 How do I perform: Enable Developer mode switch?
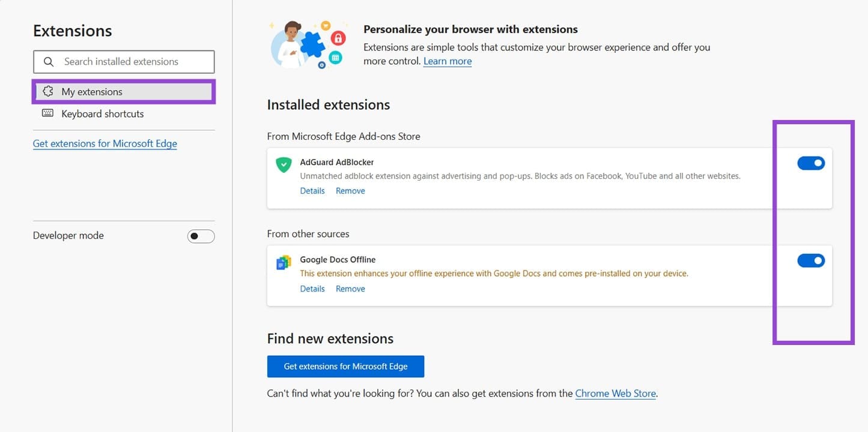click(x=201, y=236)
